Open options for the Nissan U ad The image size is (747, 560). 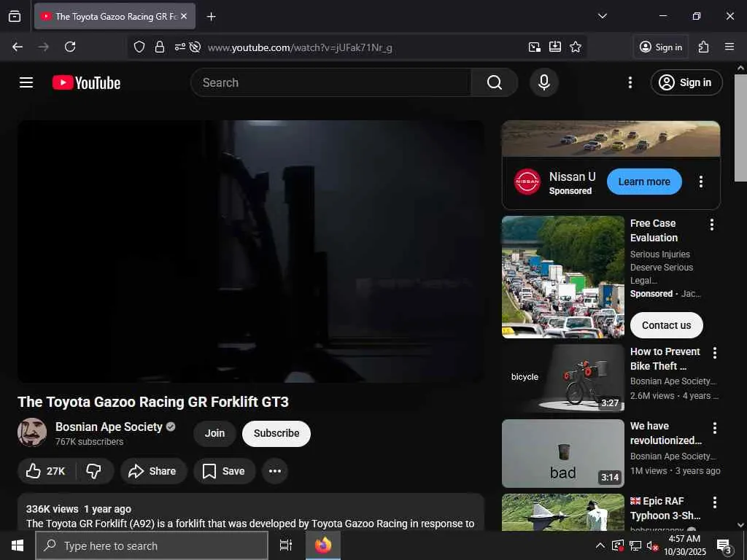point(701,182)
